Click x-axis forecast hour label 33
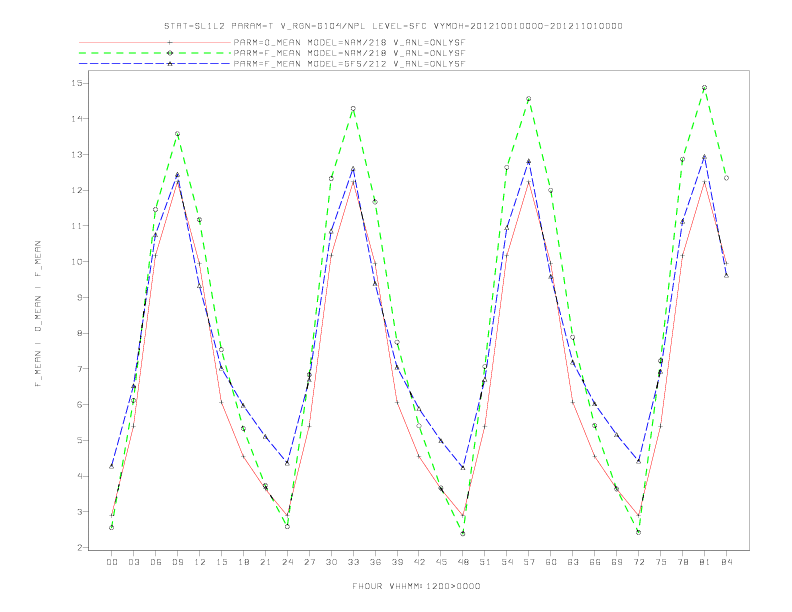 coord(353,562)
